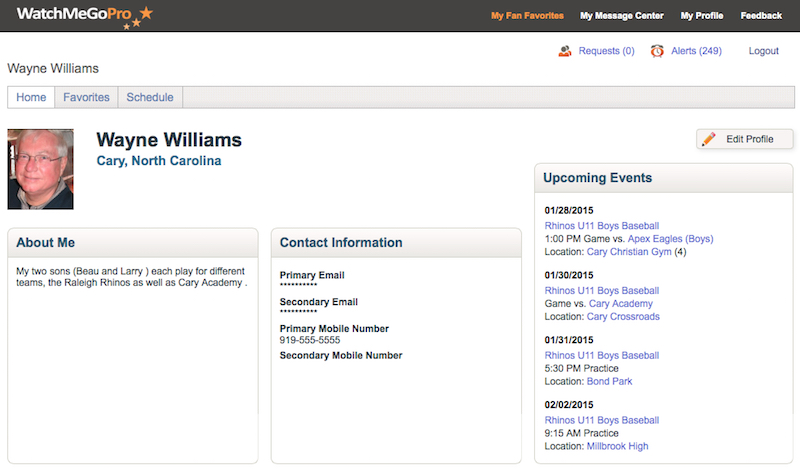Click the large Wayne Williams profile heading

pyautogui.click(x=169, y=140)
